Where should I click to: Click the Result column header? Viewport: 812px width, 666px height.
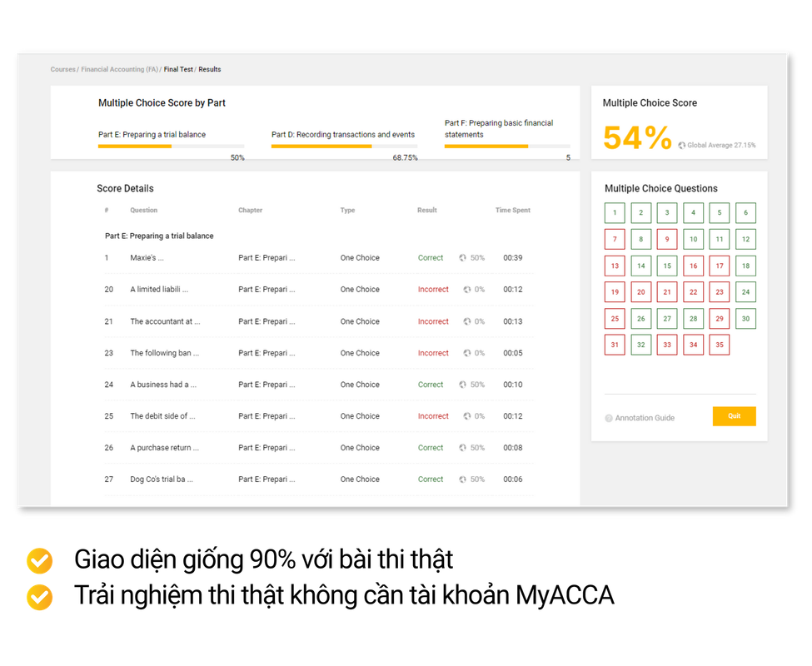pos(427,210)
